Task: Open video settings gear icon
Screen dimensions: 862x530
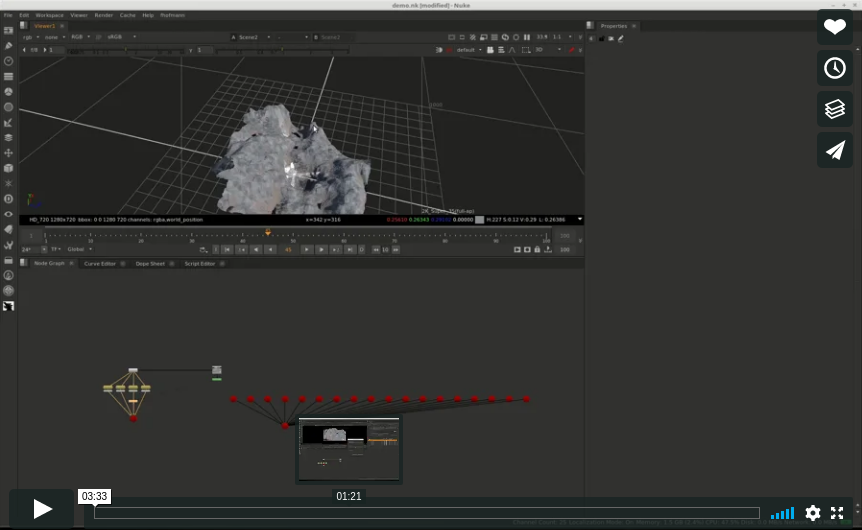Action: (x=813, y=513)
